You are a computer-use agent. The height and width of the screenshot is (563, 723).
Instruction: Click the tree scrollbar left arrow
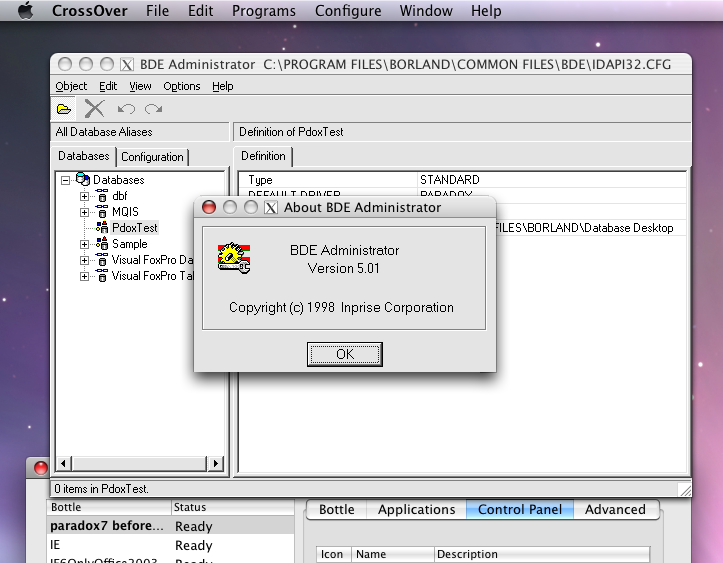64,463
